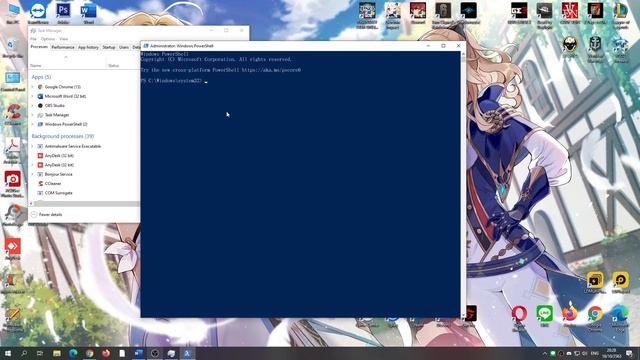Expand the Google Chrome process group
Viewport: 640px width, 360px height.
pyautogui.click(x=33, y=87)
